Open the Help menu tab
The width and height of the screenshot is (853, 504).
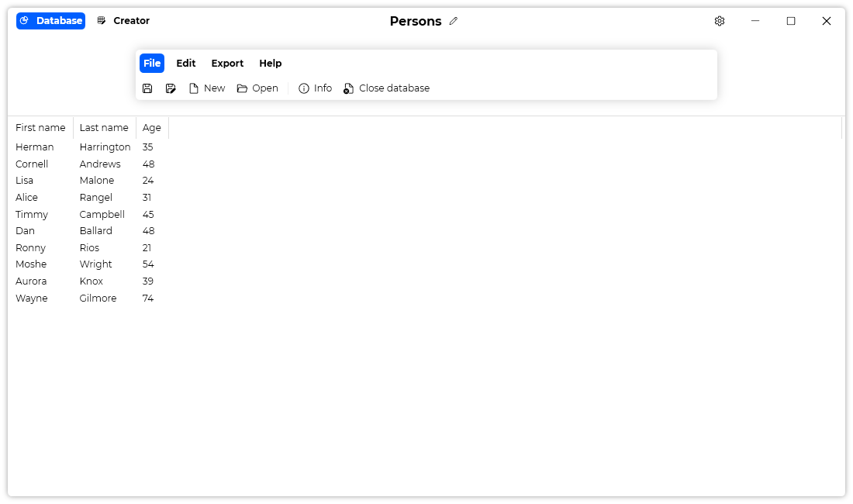[271, 63]
